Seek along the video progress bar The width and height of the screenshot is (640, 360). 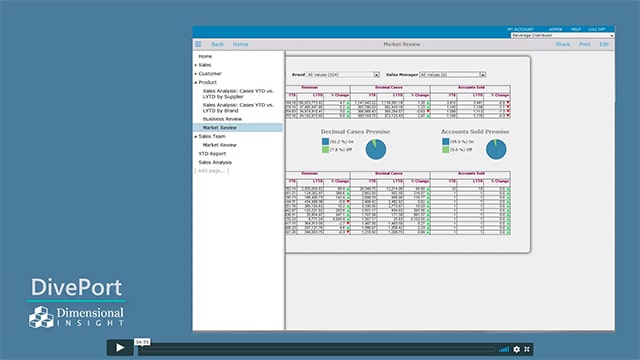317,349
